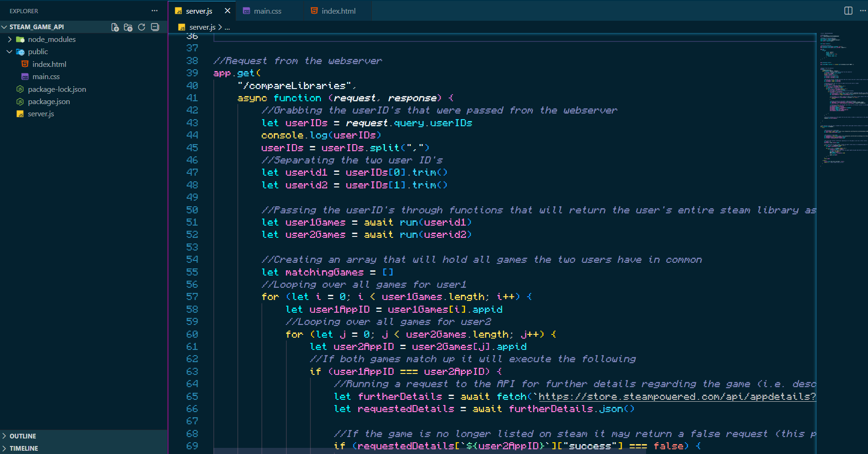This screenshot has width=868, height=454.
Task: Expand the TIMELINE section
Action: (x=24, y=448)
